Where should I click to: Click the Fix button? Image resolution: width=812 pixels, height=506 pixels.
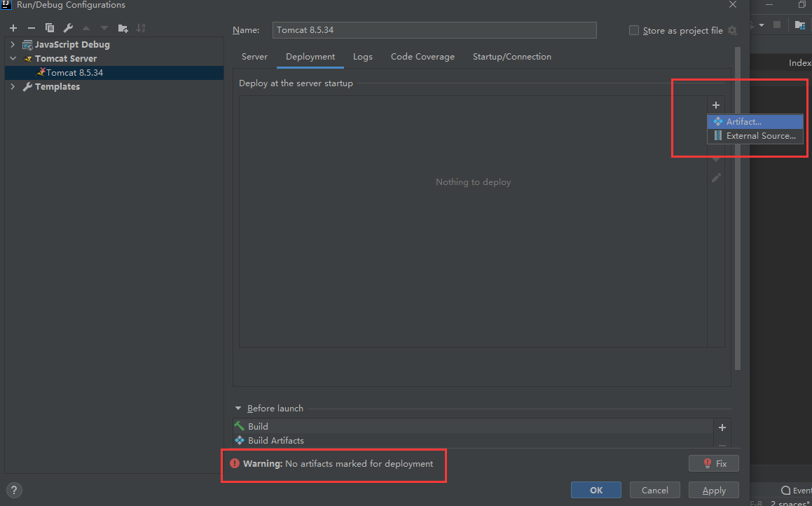pyautogui.click(x=714, y=463)
